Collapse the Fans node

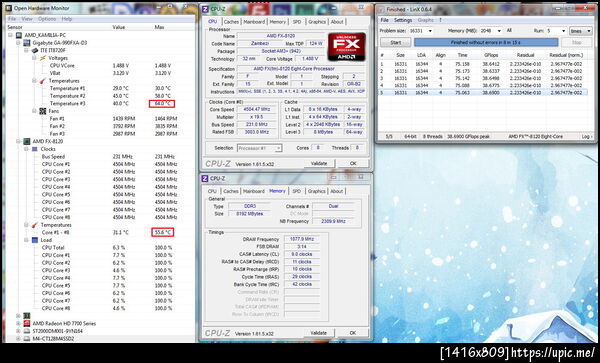point(34,111)
